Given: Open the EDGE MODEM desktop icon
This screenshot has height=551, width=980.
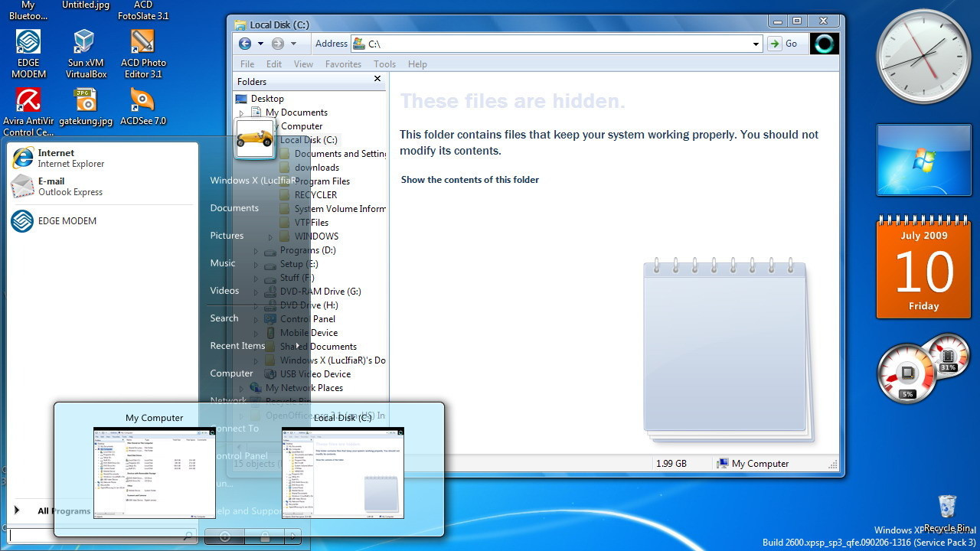Looking at the screenshot, I should click(28, 44).
